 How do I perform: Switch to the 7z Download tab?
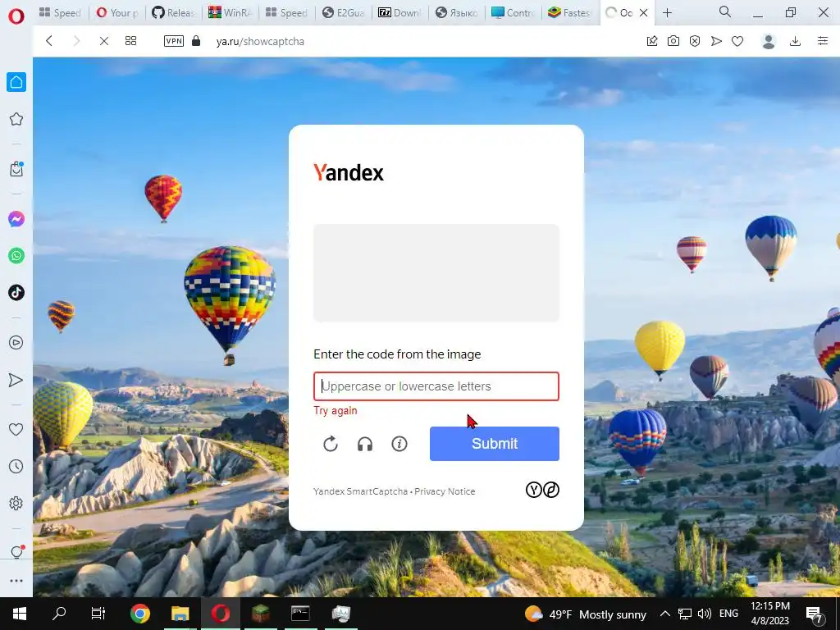point(400,13)
